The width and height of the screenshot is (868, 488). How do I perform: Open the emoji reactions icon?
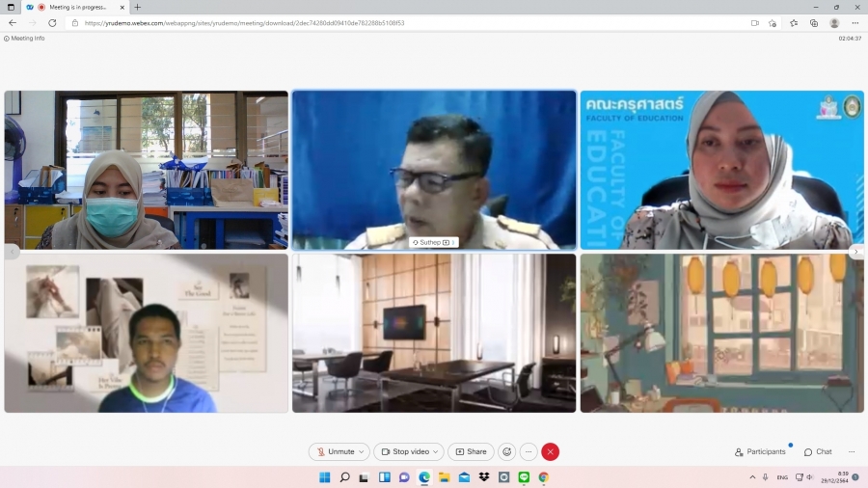(x=506, y=451)
